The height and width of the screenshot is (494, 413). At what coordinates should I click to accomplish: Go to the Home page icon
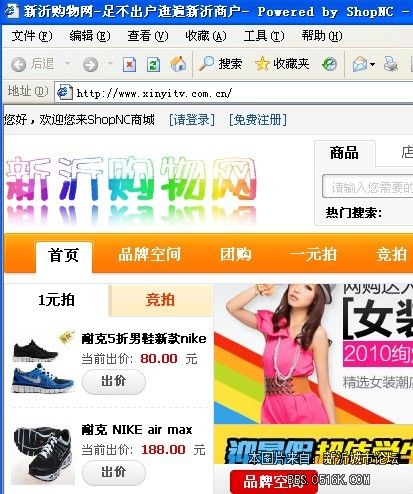pyautogui.click(x=178, y=64)
